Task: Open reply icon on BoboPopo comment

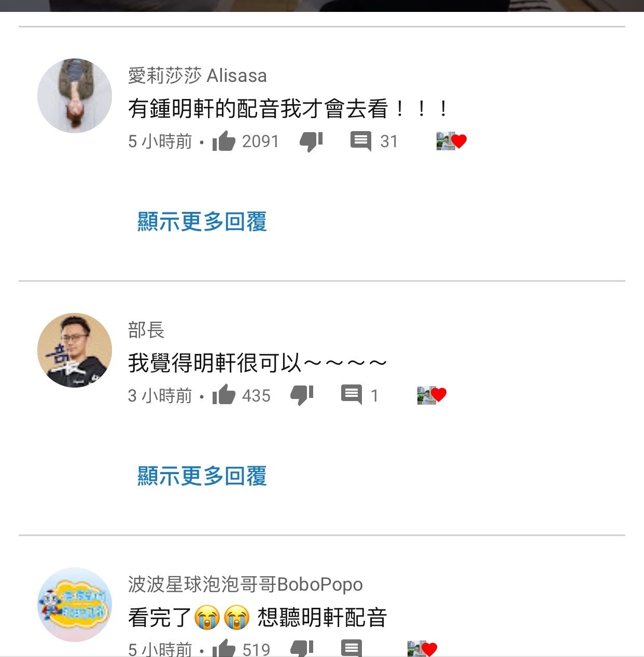Action: coord(352,648)
